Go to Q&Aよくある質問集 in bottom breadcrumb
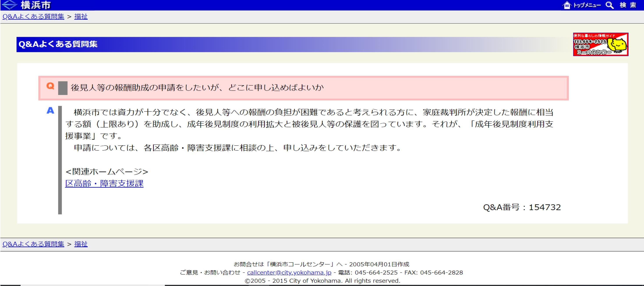The width and height of the screenshot is (644, 286). [33, 244]
